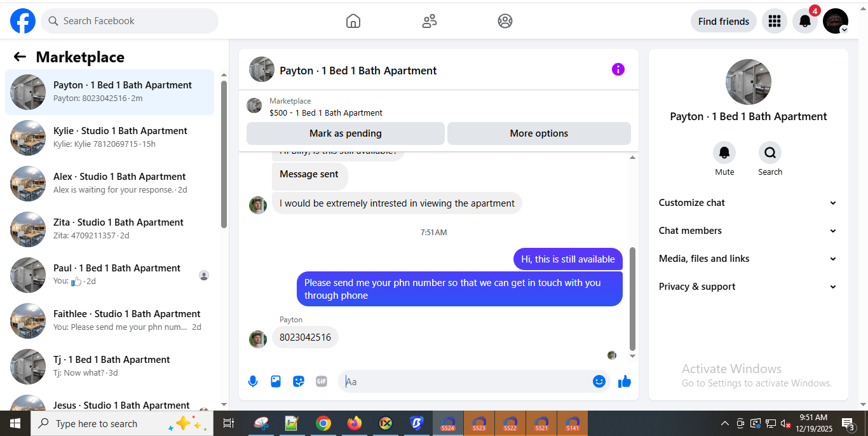Click 'Please send me your phn number' message
Viewport: 868px width, 436px height.
459,289
